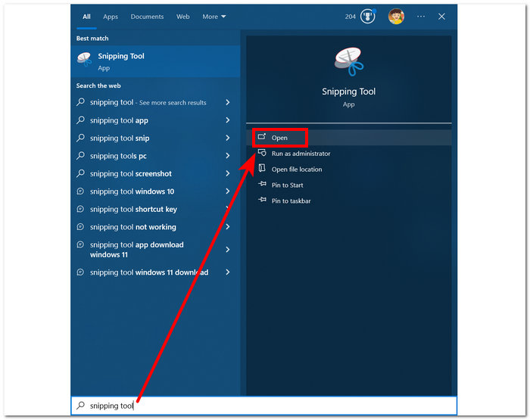Screen dimensions: 530x420
Task: Click the 'Snipping Tool' title in preview pane
Action: 348,92
